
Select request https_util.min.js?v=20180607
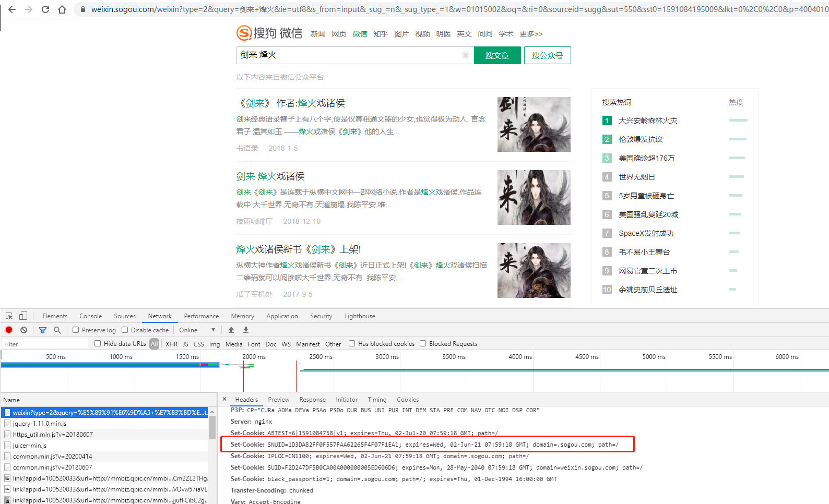[53, 434]
